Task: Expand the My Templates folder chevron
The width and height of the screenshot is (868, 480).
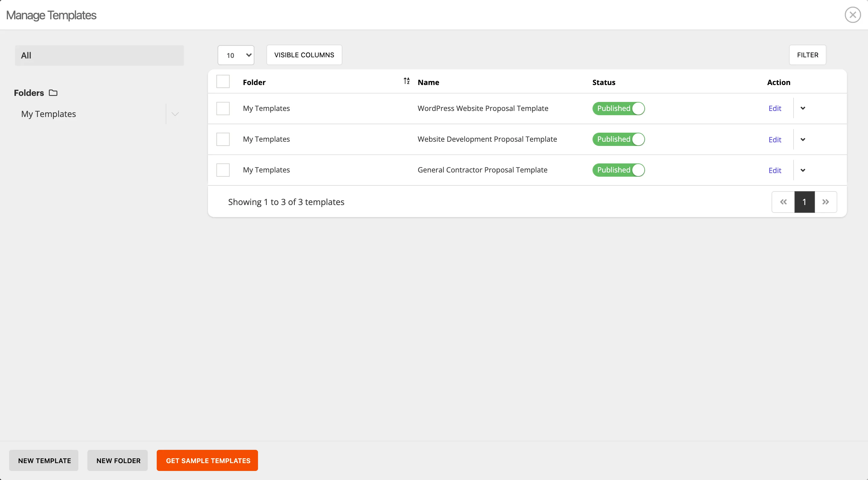Action: click(175, 114)
